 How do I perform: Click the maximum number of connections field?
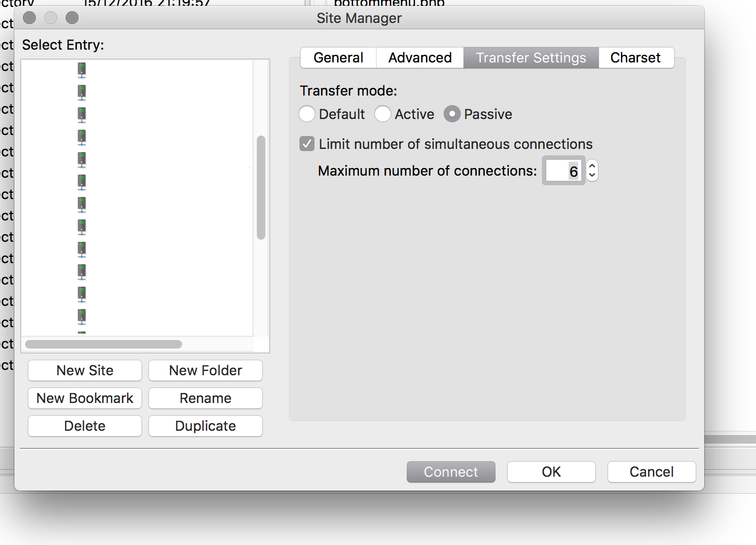(563, 171)
